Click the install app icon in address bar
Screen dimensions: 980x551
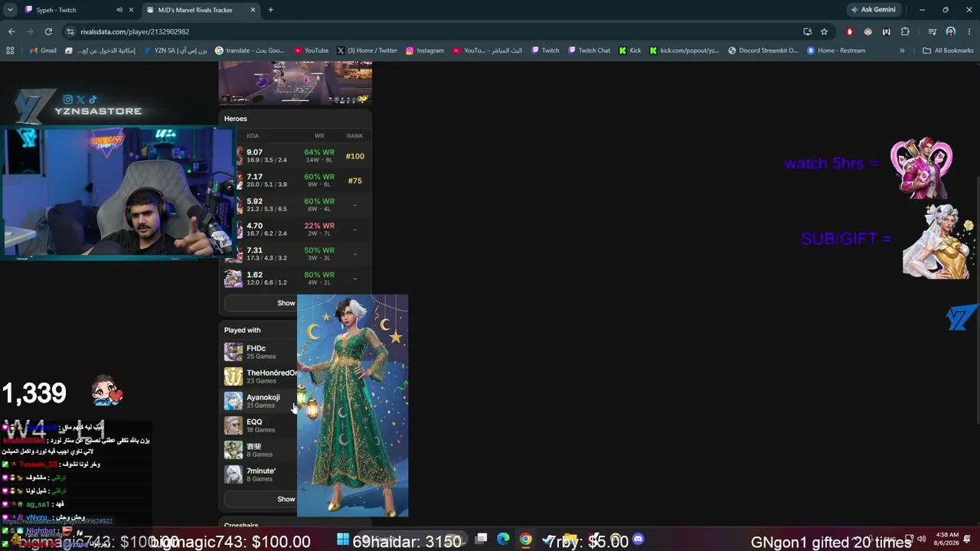(x=807, y=31)
